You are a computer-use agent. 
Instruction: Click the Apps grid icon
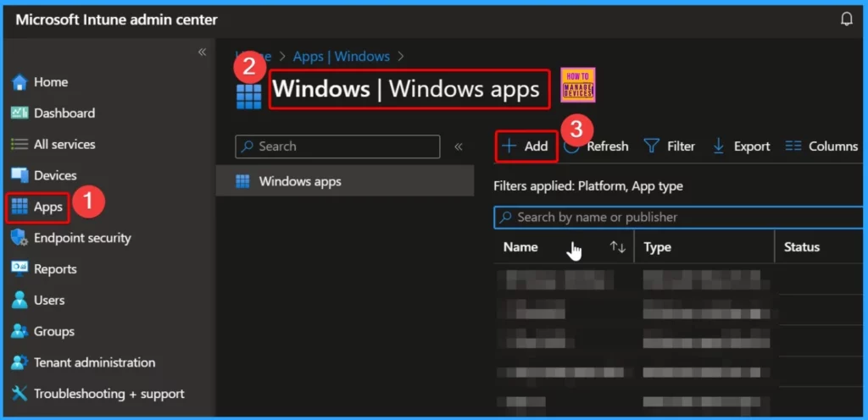coord(19,207)
